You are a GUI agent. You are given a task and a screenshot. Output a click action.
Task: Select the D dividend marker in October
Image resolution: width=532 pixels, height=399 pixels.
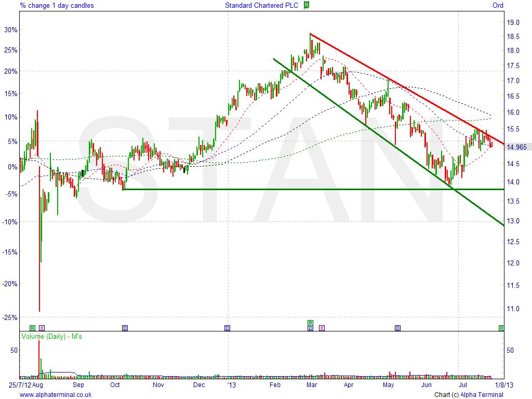point(125,328)
